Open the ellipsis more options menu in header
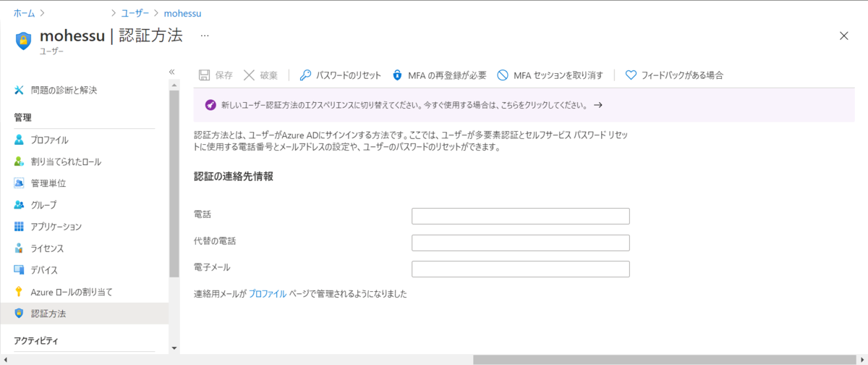 (205, 35)
